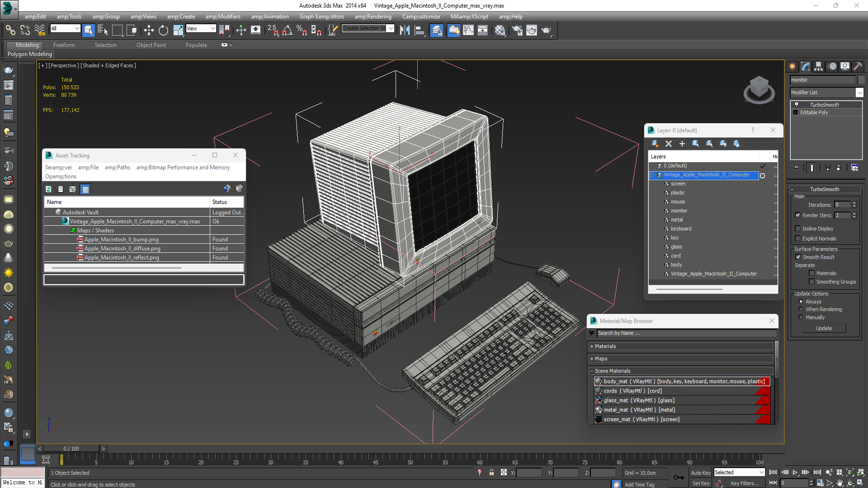Screen dimensions: 868x488
Task: Click Pin Stack icon below modifier stack
Action: pyautogui.click(x=796, y=168)
